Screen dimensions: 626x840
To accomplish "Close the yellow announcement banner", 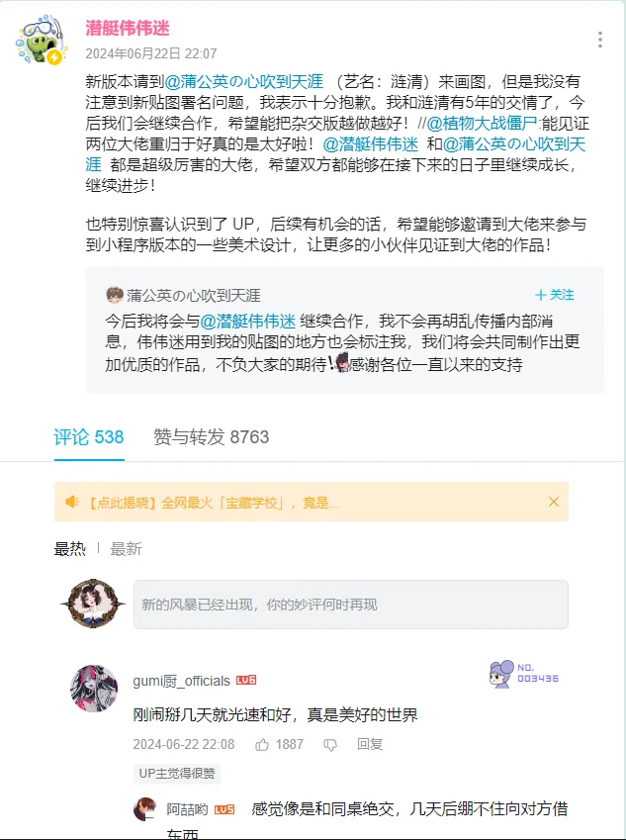I will (x=554, y=502).
